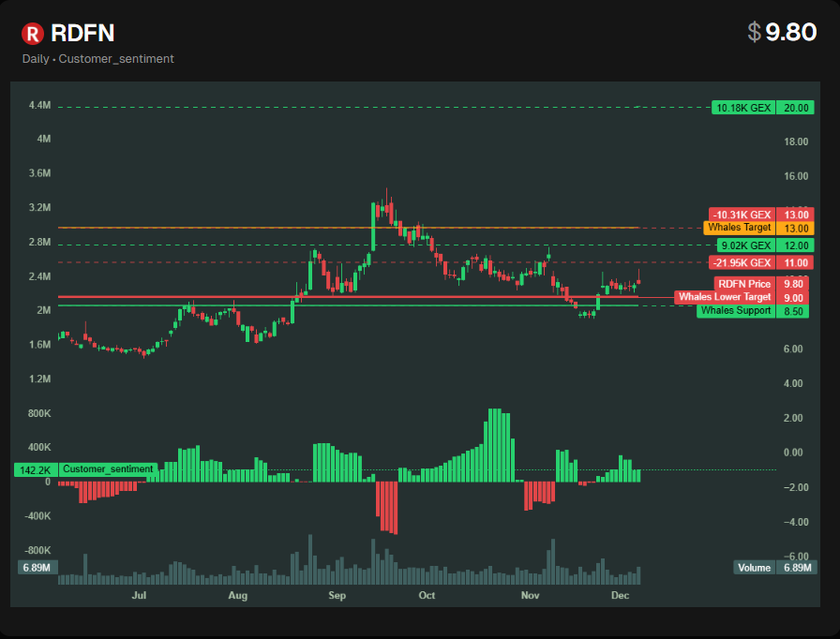This screenshot has height=639, width=840.
Task: Click the 'Whales Support' label
Action: [736, 311]
